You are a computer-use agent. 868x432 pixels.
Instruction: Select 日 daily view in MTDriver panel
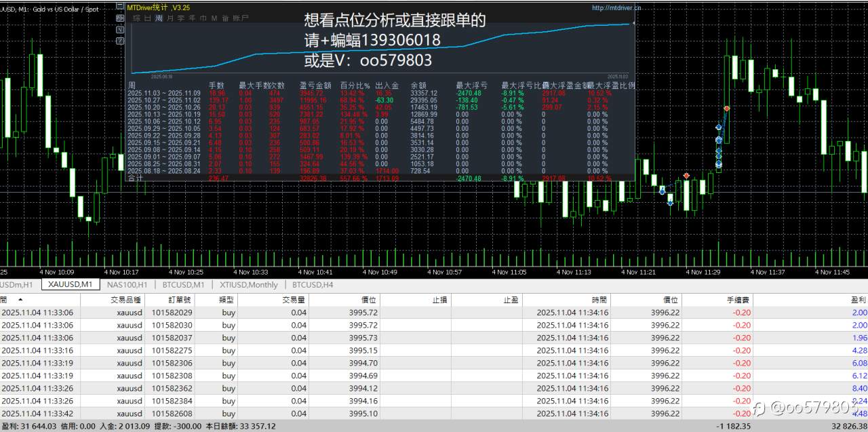(x=146, y=18)
